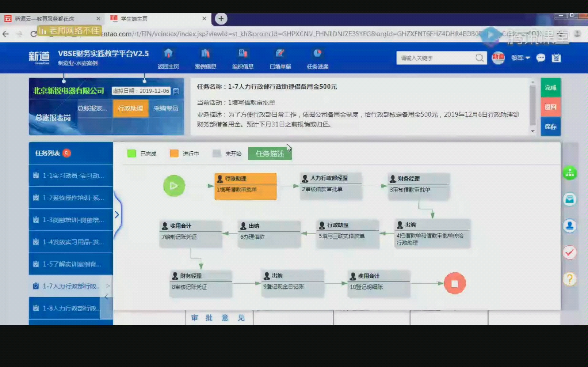Viewport: 588px width, 367px height.
Task: Open task 1-5了解实训案例背景
Action: point(71,264)
